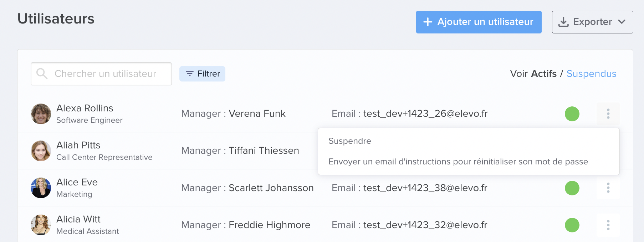Screen dimensions: 644x242
Task: Click the search magnifier icon
Action: (42, 74)
